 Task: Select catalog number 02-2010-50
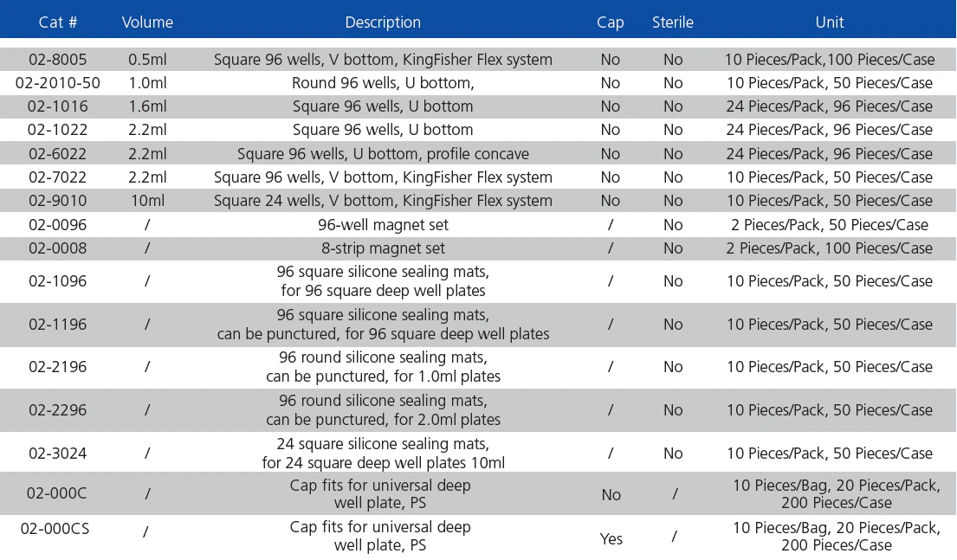click(57, 83)
